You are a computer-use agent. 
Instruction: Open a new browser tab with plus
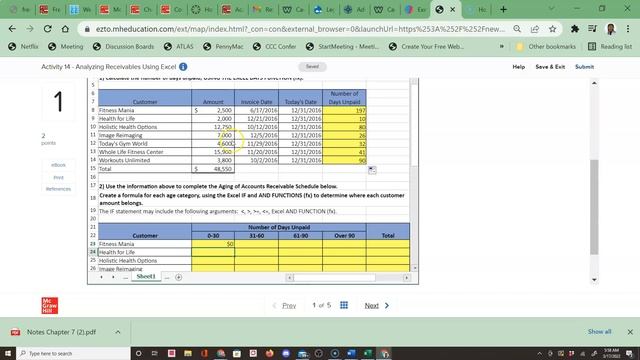click(x=503, y=9)
